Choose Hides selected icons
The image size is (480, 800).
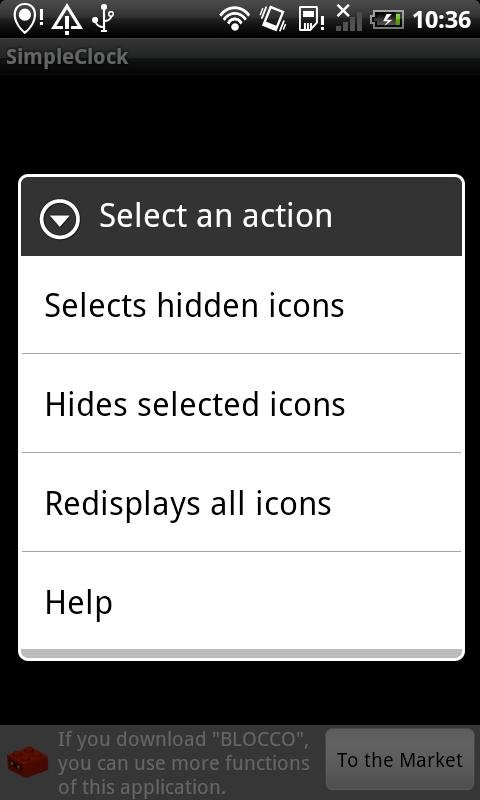point(241,404)
